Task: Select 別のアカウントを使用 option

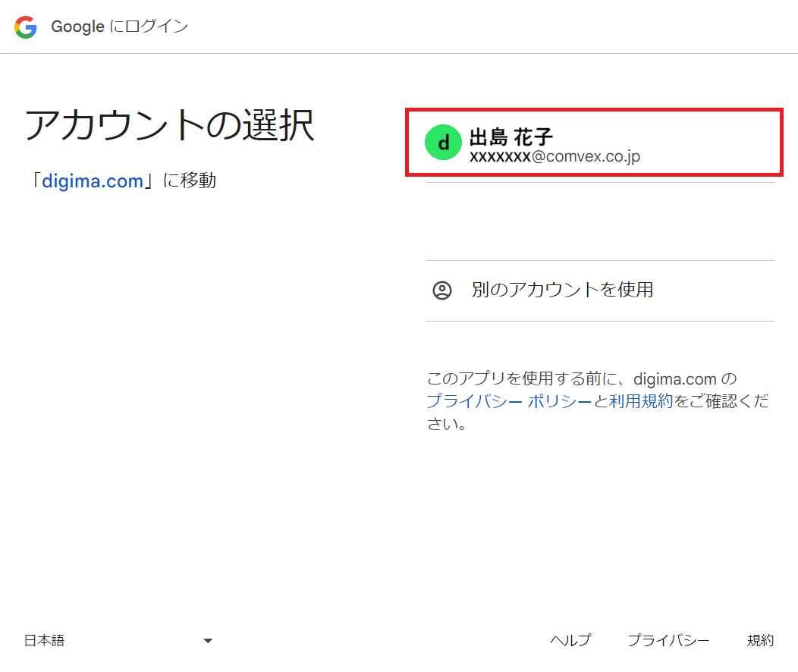Action: click(x=600, y=290)
